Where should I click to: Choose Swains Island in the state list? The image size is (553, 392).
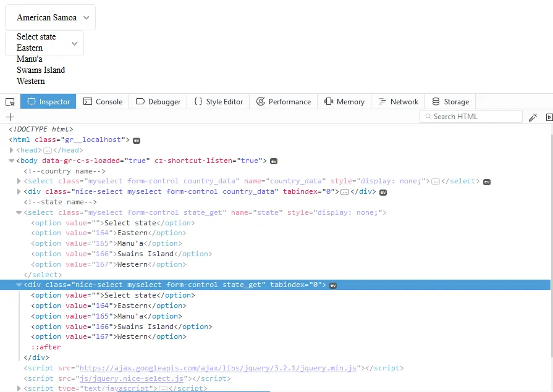pos(41,70)
